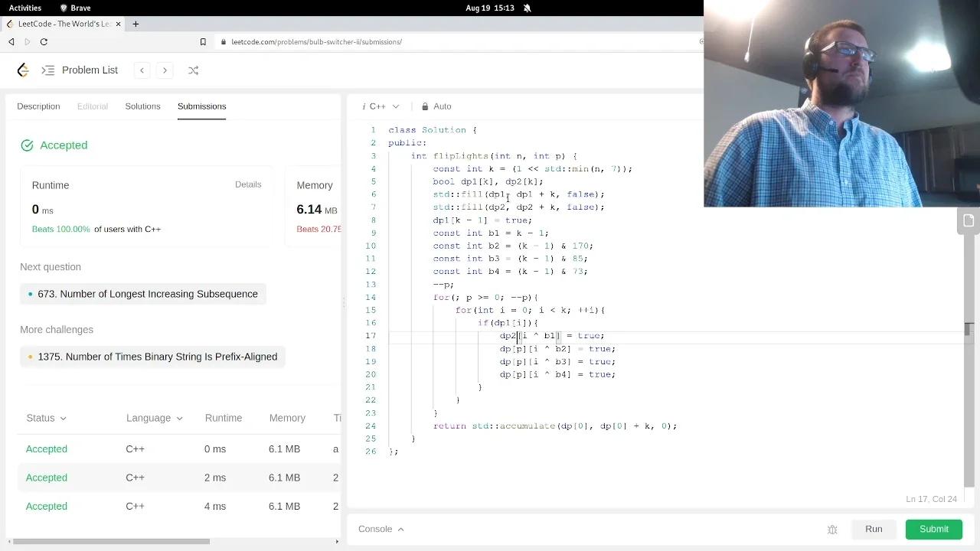Screen dimensions: 980x551
Task: Switch to the Solutions tab
Action: [x=142, y=106]
